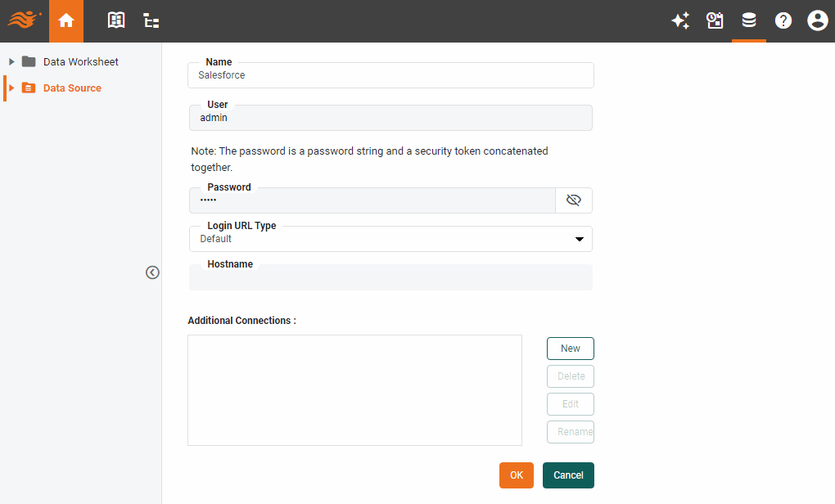Open the image export icon near top right
The image size is (835, 504).
pos(715,20)
